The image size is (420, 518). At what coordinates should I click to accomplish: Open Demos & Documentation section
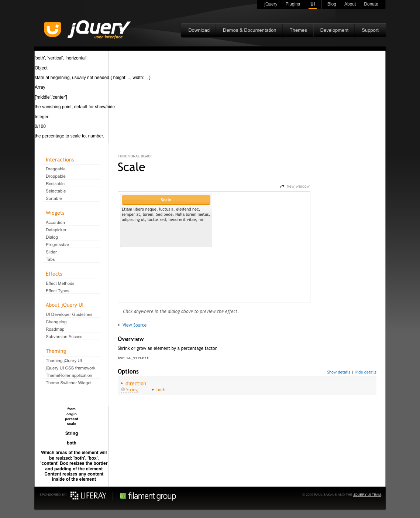pyautogui.click(x=249, y=30)
